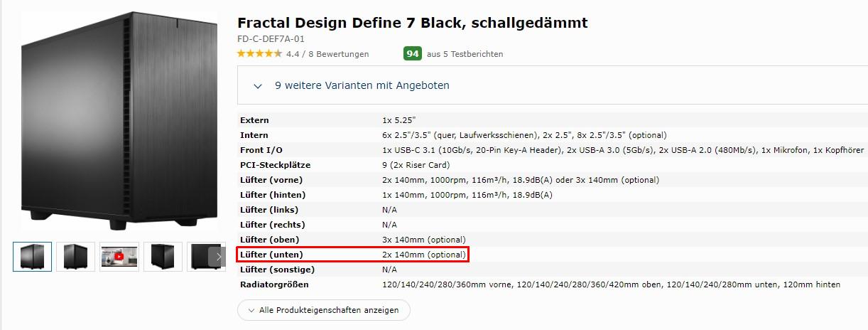Advance thumbnails with the next arrow

[x=218, y=257]
